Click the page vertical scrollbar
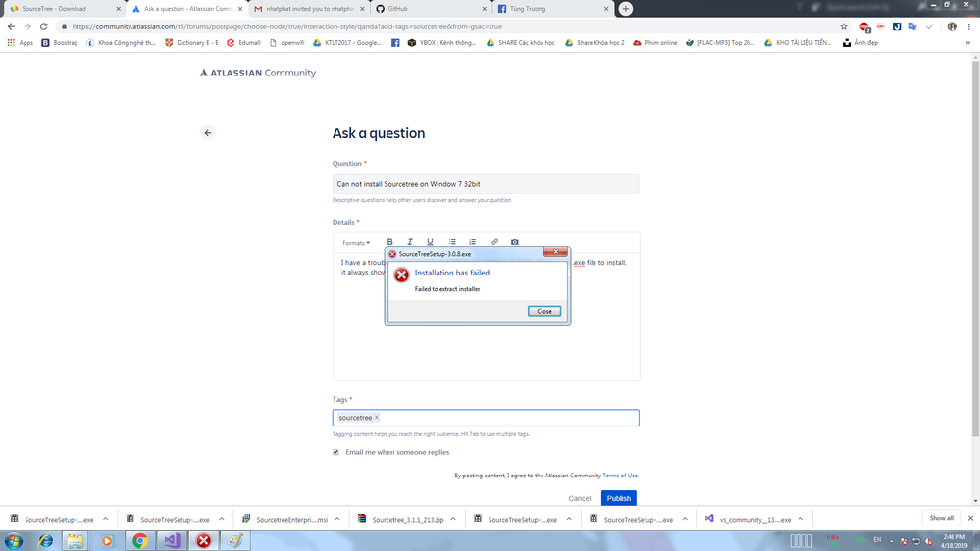This screenshot has width=980, height=551. (x=975, y=250)
